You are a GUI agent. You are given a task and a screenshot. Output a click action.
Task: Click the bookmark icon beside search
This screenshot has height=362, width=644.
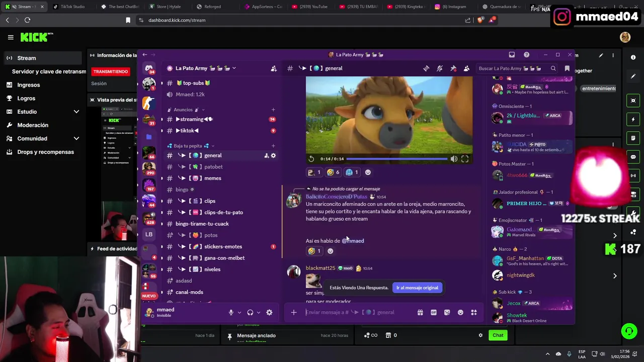click(x=567, y=68)
